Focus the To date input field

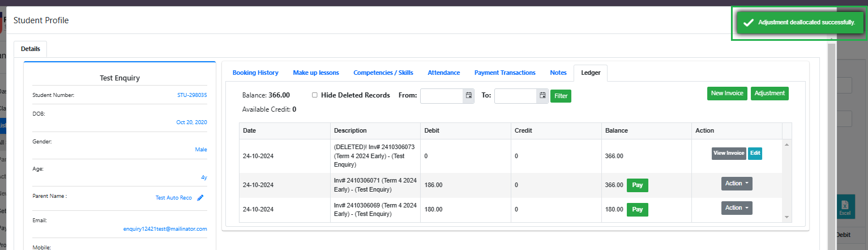click(516, 96)
